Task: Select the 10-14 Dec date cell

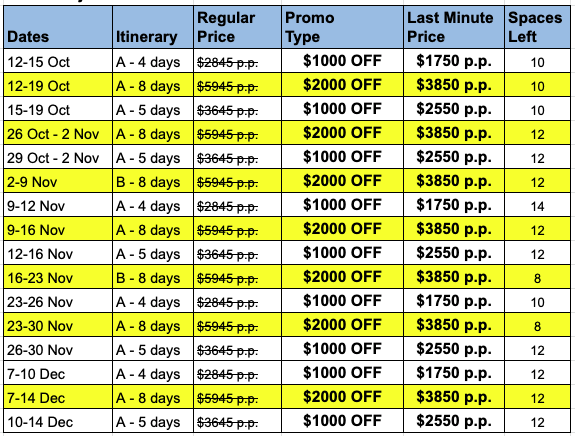Action: (x=58, y=421)
